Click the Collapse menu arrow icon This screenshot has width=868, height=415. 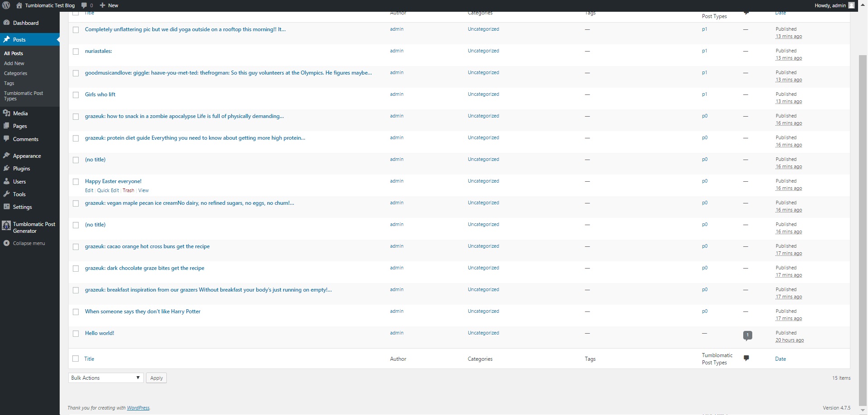pos(6,243)
